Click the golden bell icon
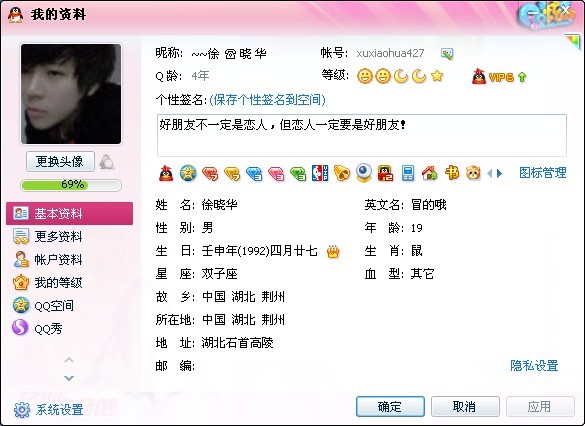Viewport: 585px width, 426px height. point(342,173)
